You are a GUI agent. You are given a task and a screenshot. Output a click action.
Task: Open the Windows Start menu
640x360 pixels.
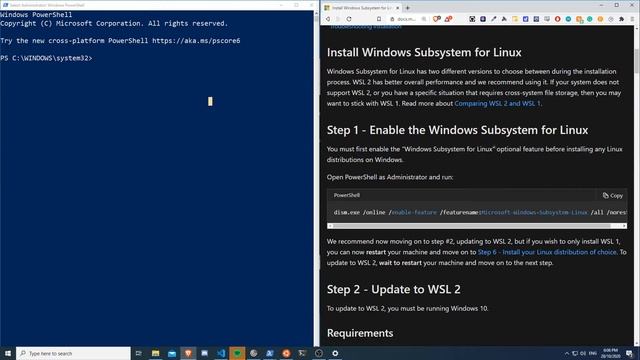click(x=8, y=353)
